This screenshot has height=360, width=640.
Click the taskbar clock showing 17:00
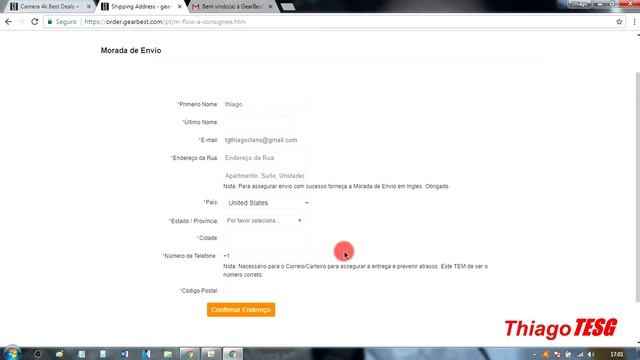tap(617, 354)
